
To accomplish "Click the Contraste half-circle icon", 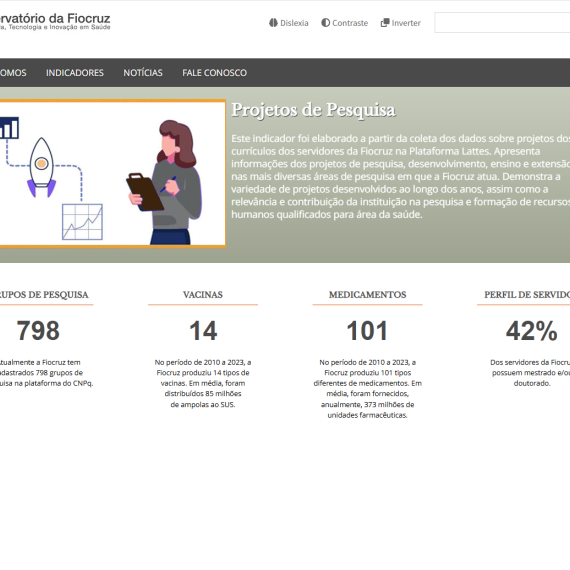I will click(325, 23).
